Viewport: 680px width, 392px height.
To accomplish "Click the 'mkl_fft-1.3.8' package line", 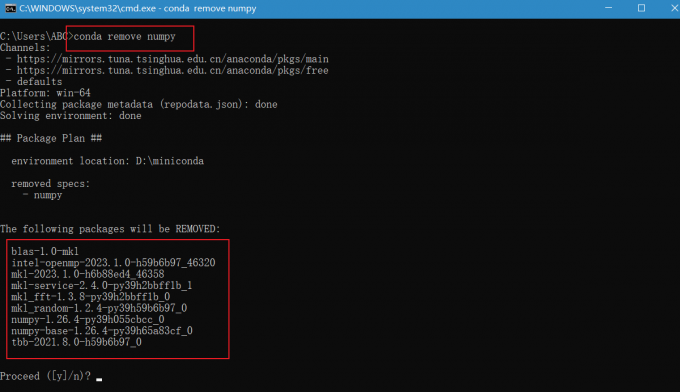I will [91, 297].
